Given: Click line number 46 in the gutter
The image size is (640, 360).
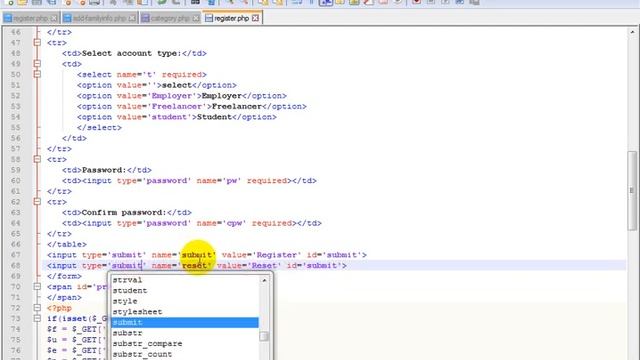Looking at the screenshot, I should click(x=16, y=32).
